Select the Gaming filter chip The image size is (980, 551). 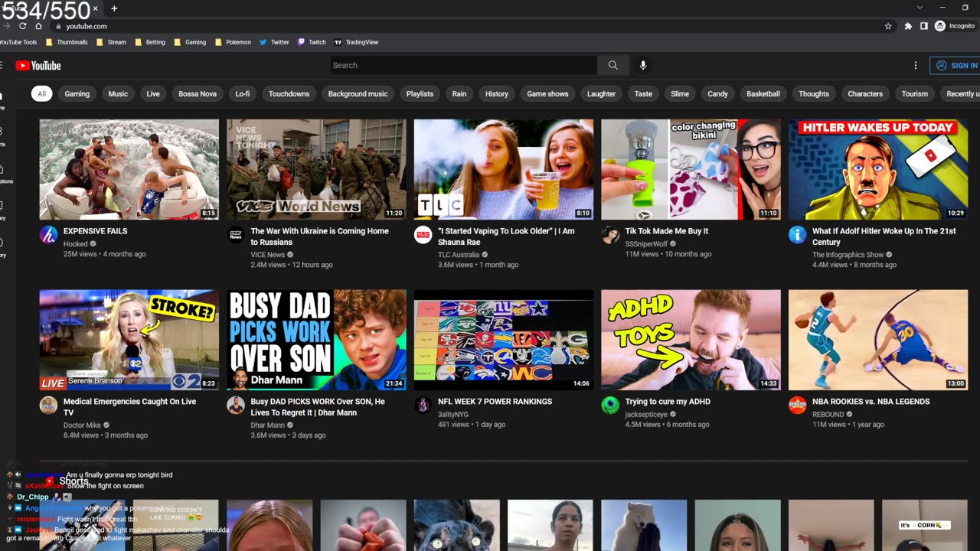coord(77,93)
